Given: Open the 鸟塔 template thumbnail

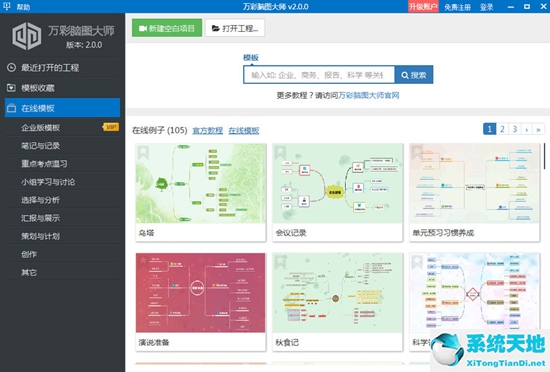Looking at the screenshot, I should (x=201, y=183).
